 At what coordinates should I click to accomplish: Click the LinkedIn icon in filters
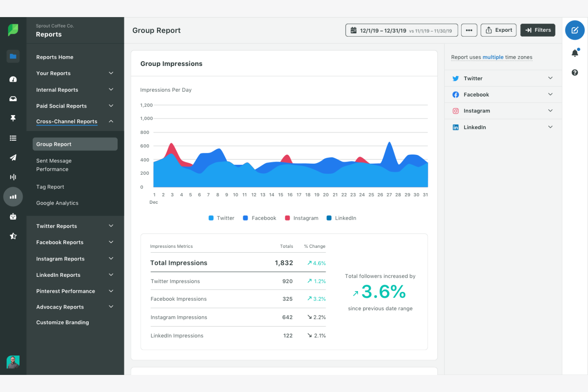point(456,127)
